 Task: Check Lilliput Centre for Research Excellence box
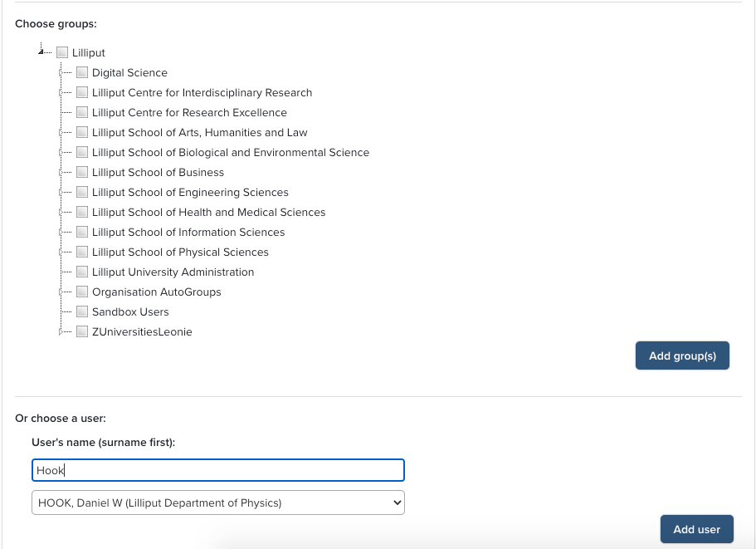pos(82,113)
